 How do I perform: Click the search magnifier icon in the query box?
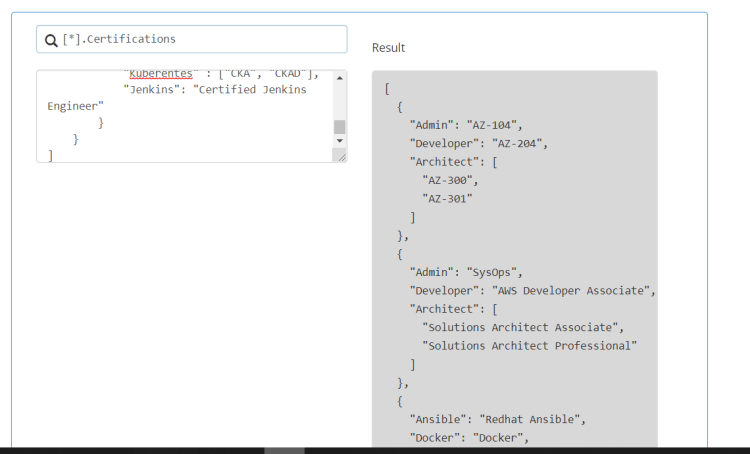click(51, 40)
